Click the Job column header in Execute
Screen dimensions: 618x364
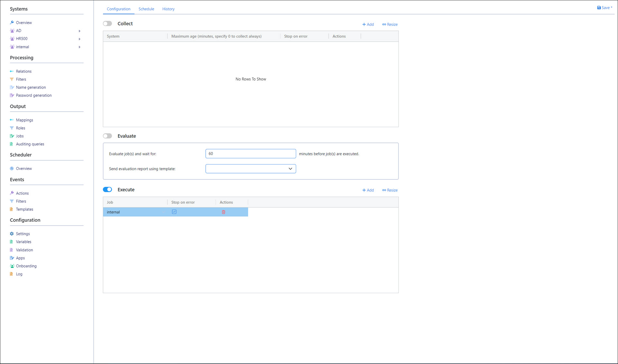coord(135,202)
